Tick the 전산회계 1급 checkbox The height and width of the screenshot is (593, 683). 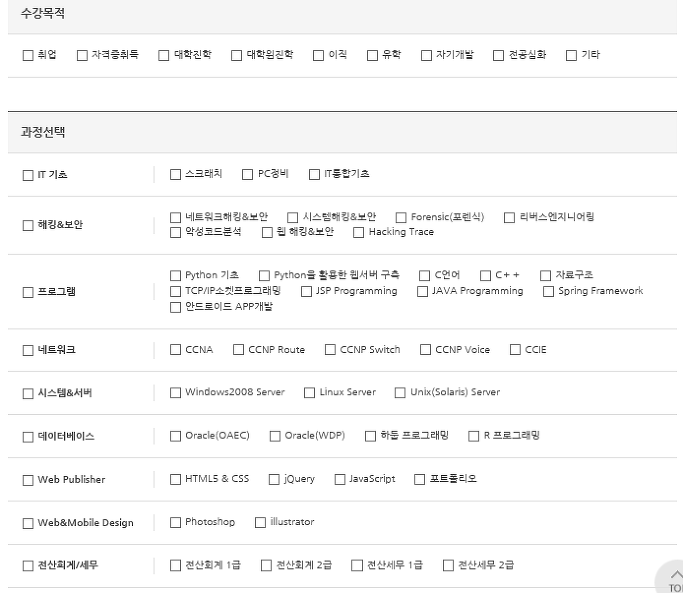[x=176, y=566]
